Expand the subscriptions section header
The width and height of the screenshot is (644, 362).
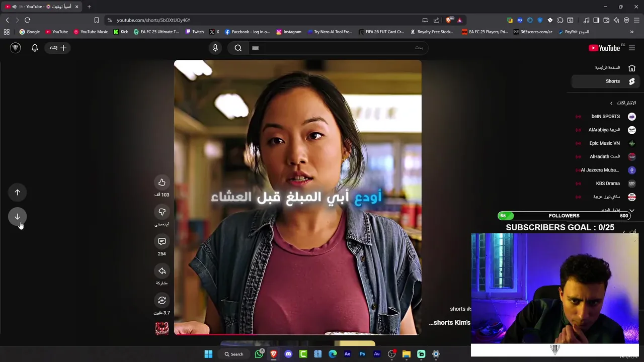click(623, 103)
